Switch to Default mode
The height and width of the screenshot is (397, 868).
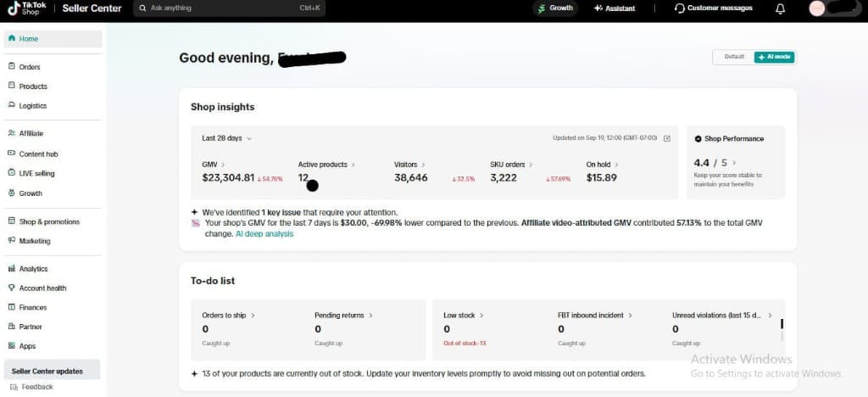[734, 57]
